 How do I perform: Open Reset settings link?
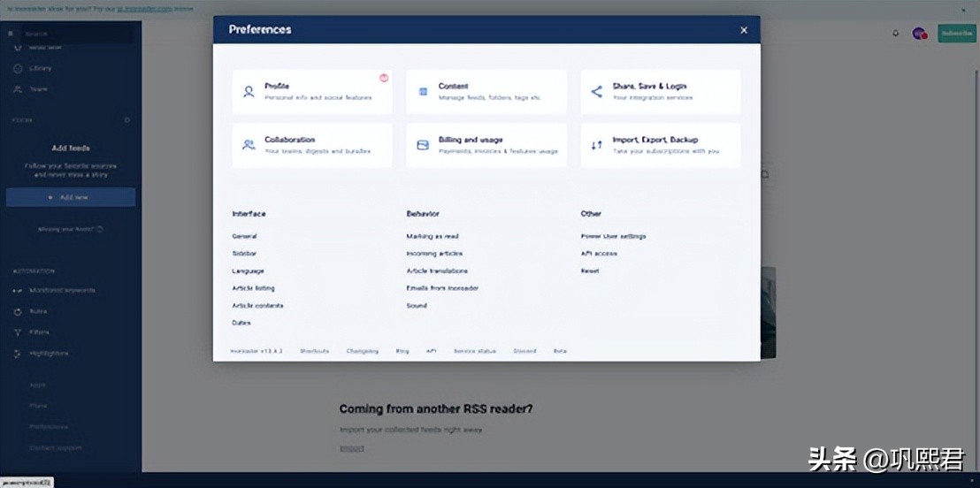(590, 271)
